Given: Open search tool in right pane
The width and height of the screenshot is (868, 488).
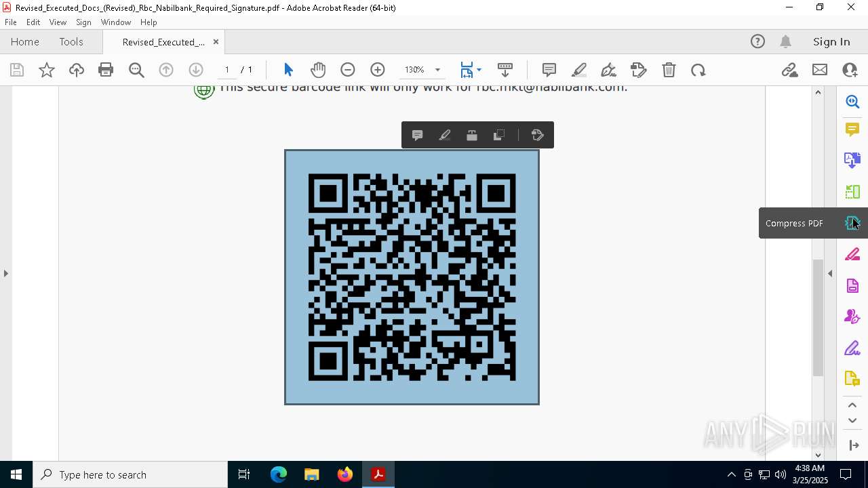Looking at the screenshot, I should pos(852,102).
